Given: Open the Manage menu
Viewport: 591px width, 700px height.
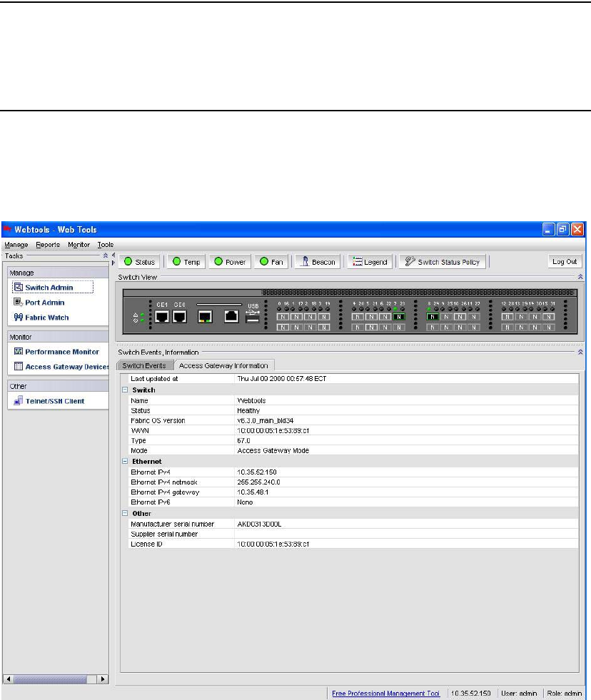Looking at the screenshot, I should click(x=16, y=245).
